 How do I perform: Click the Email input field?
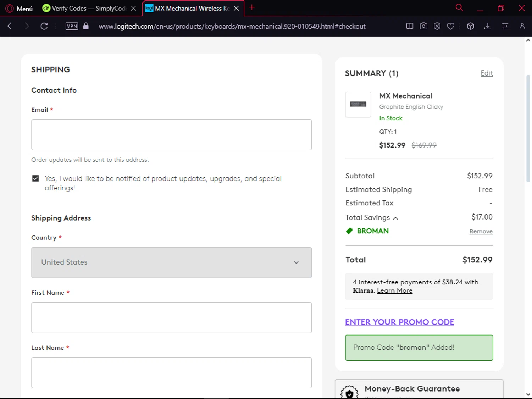tap(171, 135)
